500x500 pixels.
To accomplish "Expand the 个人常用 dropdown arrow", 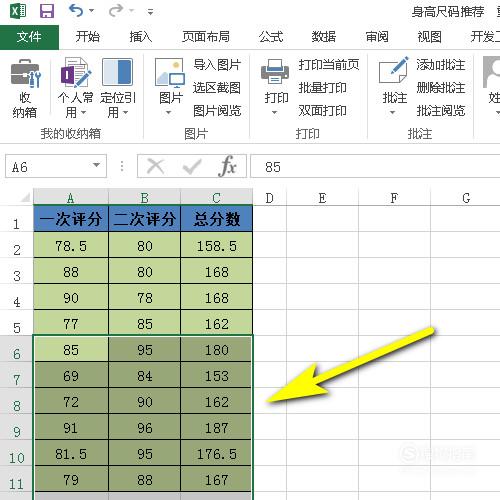I will point(83,113).
